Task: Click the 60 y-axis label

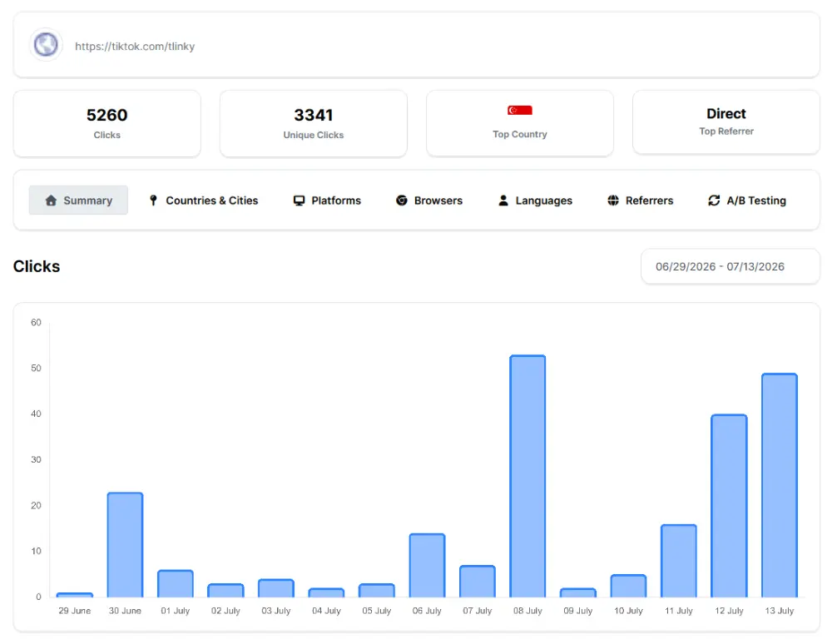Action: (36, 323)
